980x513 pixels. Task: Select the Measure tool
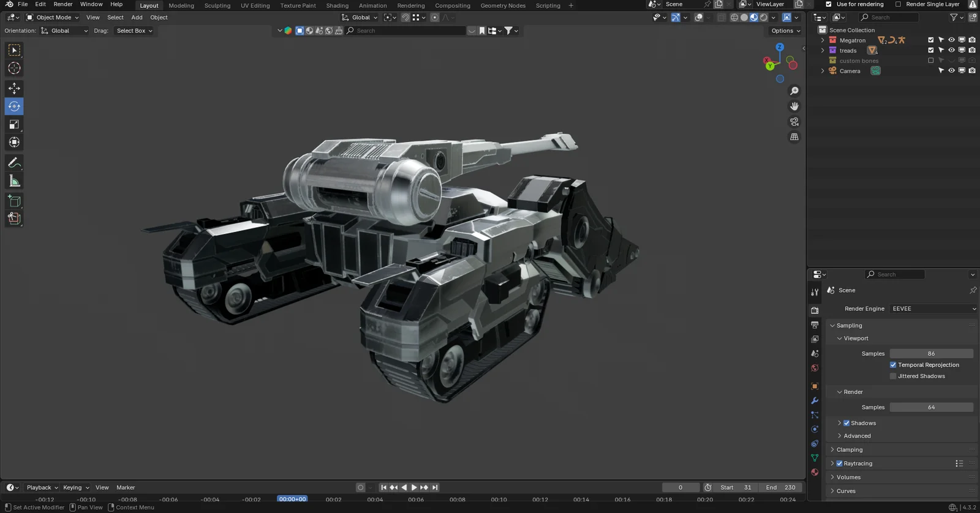point(14,181)
